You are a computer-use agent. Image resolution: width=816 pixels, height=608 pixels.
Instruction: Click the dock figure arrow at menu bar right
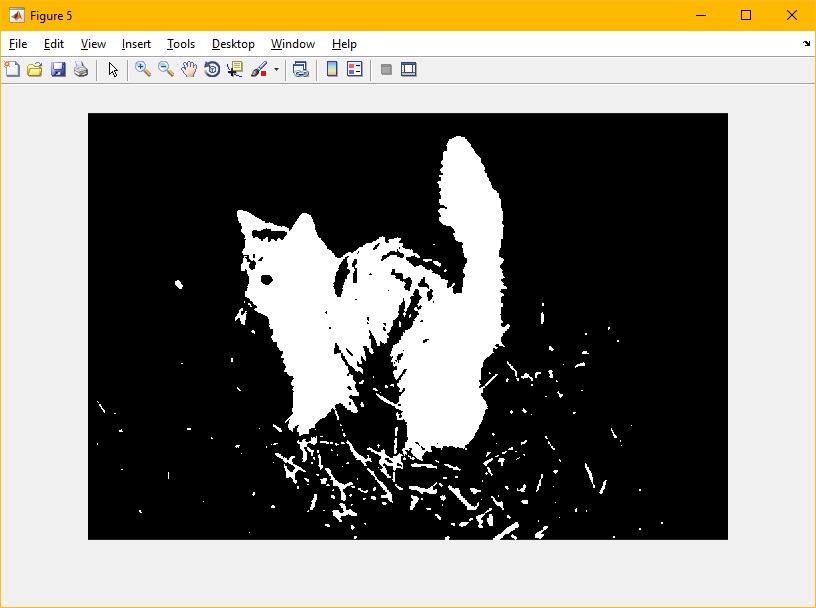point(806,44)
